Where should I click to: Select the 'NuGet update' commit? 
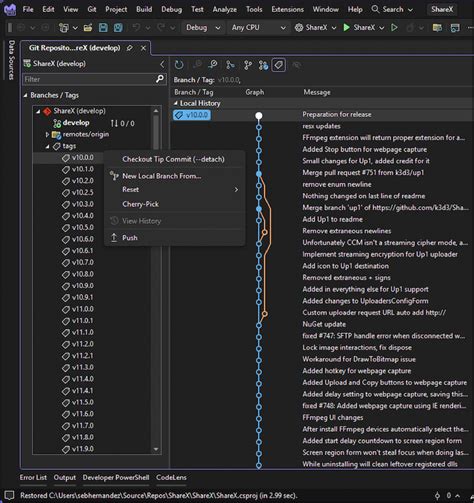(324, 324)
